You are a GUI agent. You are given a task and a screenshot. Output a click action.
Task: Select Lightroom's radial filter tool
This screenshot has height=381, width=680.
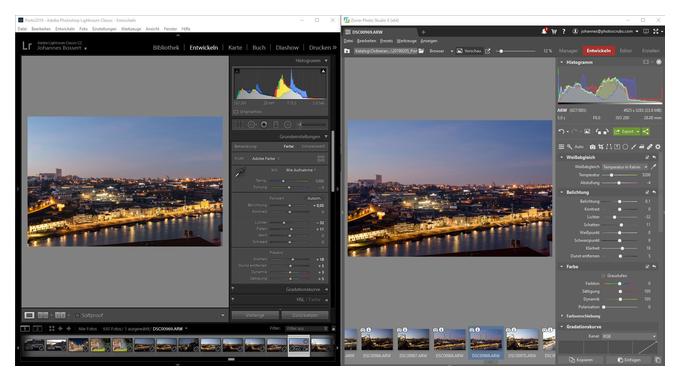point(288,124)
